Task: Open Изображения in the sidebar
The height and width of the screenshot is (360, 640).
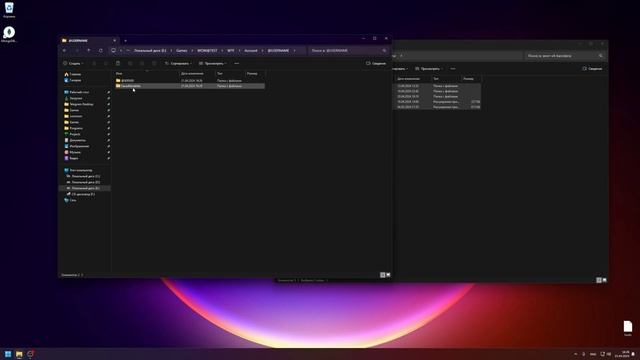Action: tap(77, 146)
